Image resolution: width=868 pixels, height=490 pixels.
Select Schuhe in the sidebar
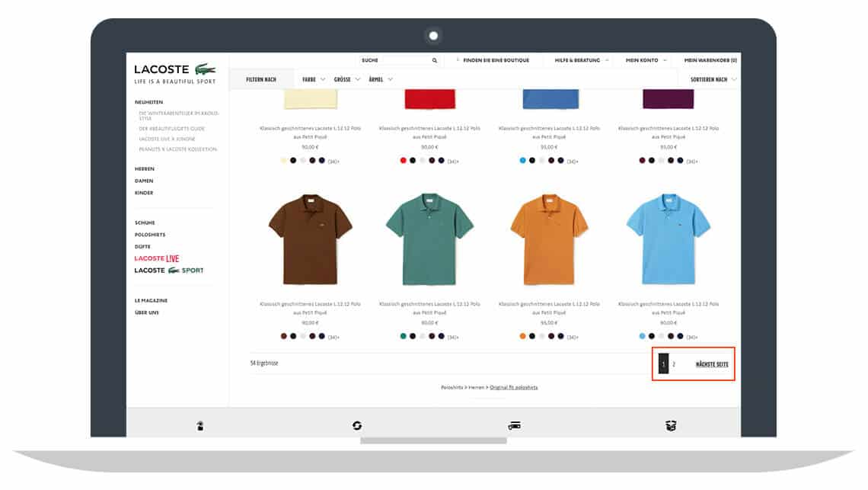tap(145, 223)
